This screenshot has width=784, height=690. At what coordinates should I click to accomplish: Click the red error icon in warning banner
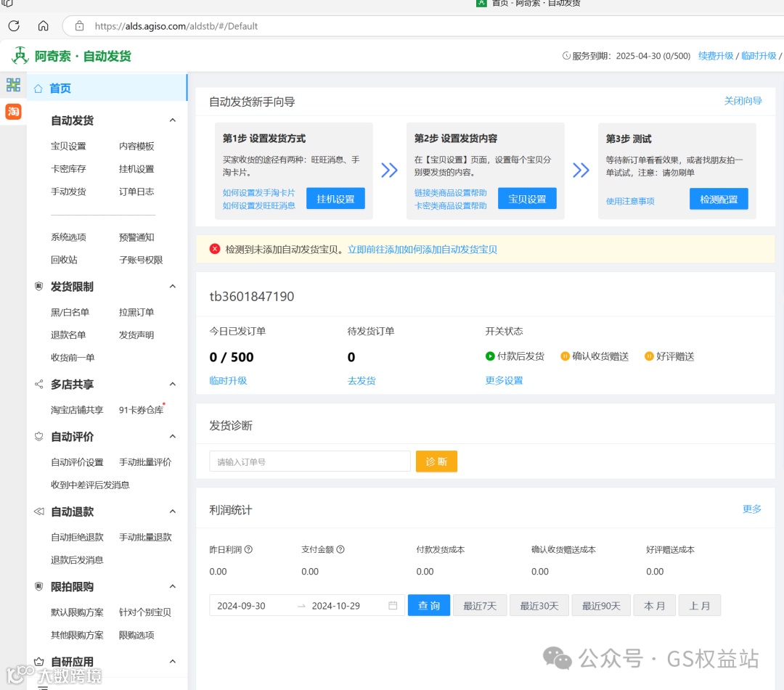(215, 249)
